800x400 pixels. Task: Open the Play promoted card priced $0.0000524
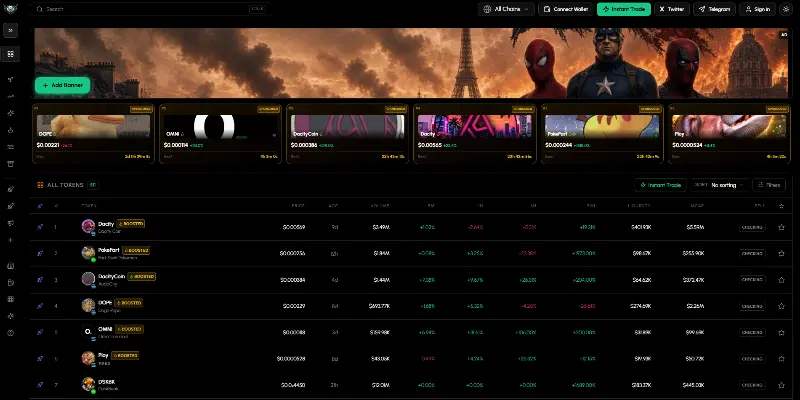(x=729, y=134)
